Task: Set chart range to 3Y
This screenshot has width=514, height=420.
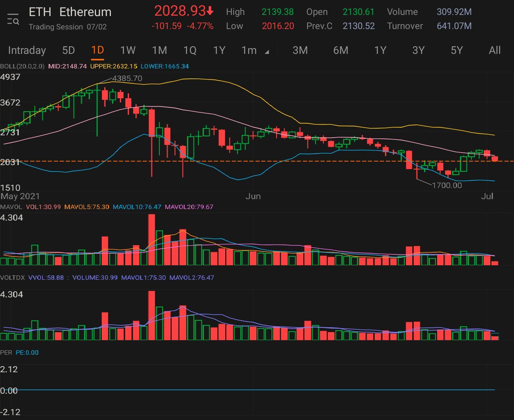Action: tap(418, 50)
